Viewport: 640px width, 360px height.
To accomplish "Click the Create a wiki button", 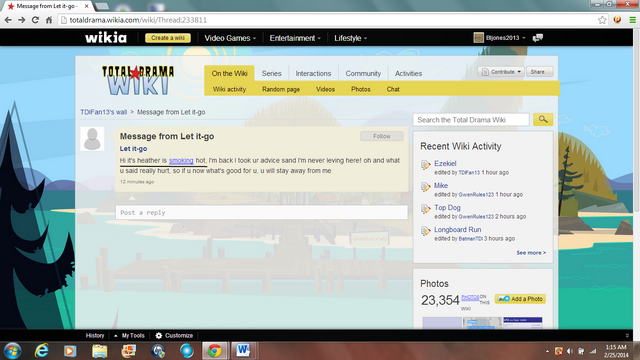I will click(168, 38).
